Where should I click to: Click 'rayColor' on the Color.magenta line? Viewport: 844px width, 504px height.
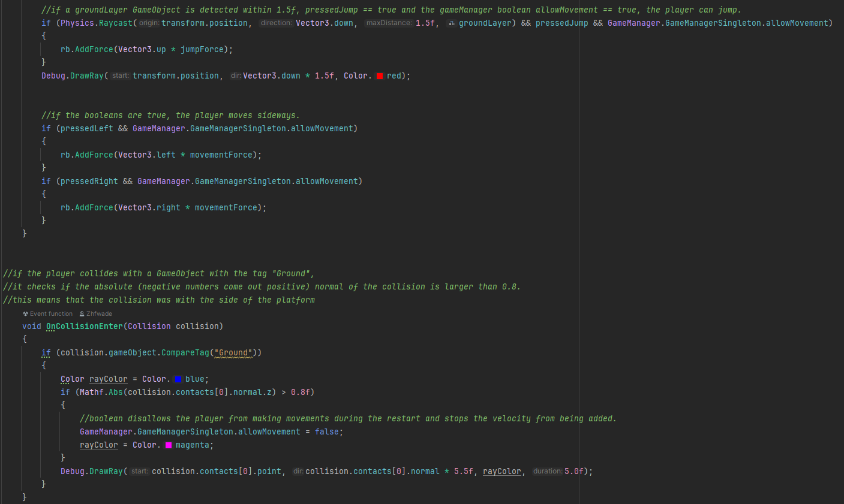[x=99, y=445]
